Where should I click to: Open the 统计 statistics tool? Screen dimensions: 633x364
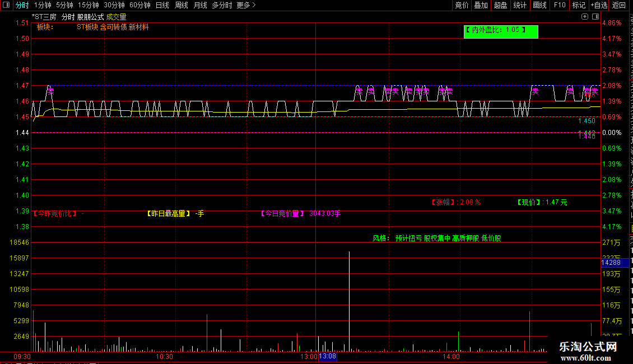(x=519, y=5)
